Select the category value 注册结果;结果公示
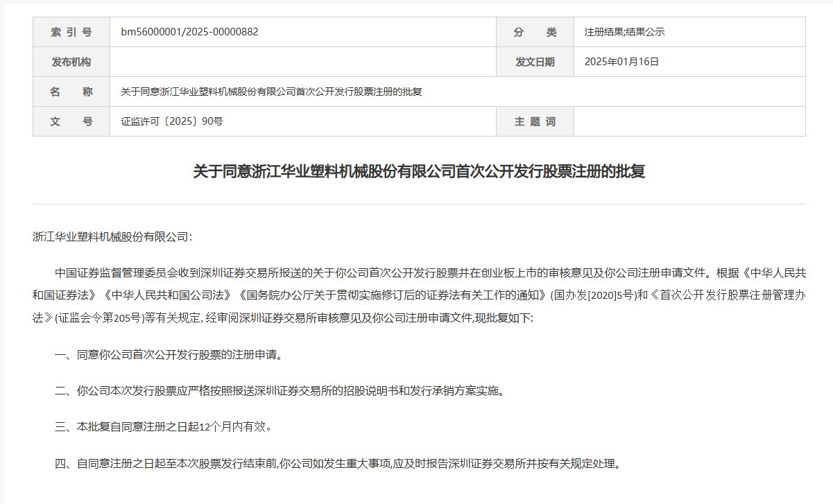Screen dimensions: 833x504 625,32
